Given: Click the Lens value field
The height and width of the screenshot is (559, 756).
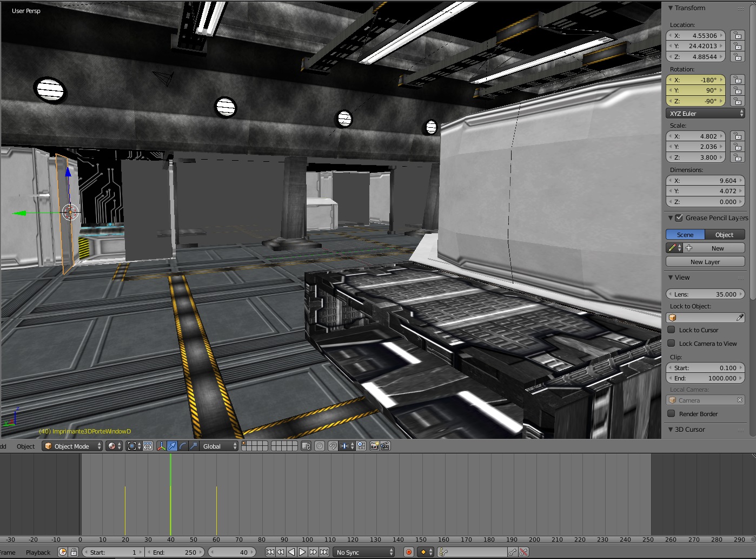Looking at the screenshot, I should tap(705, 294).
